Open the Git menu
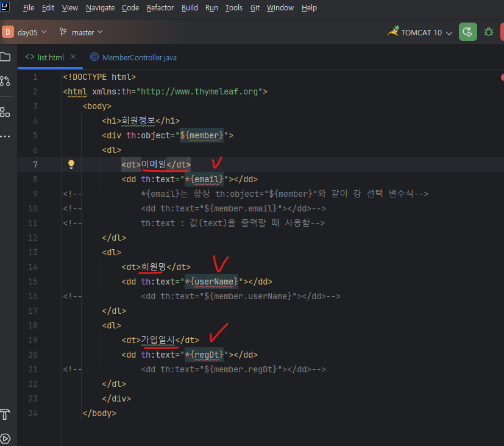Image resolution: width=504 pixels, height=446 pixels. coord(255,8)
